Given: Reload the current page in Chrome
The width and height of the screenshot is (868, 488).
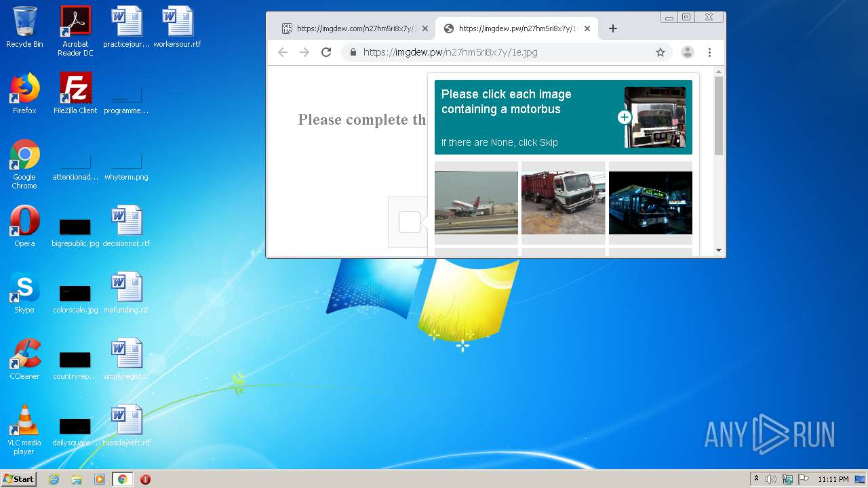Looking at the screenshot, I should [x=326, y=52].
